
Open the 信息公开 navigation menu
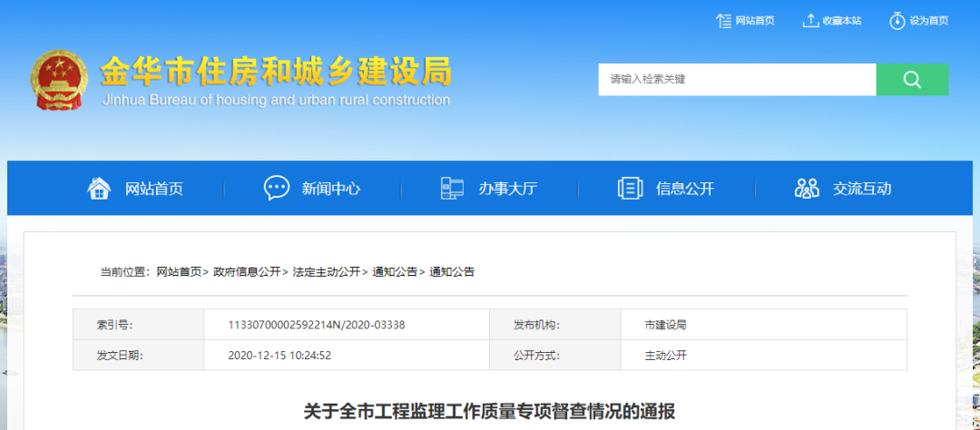(x=685, y=189)
